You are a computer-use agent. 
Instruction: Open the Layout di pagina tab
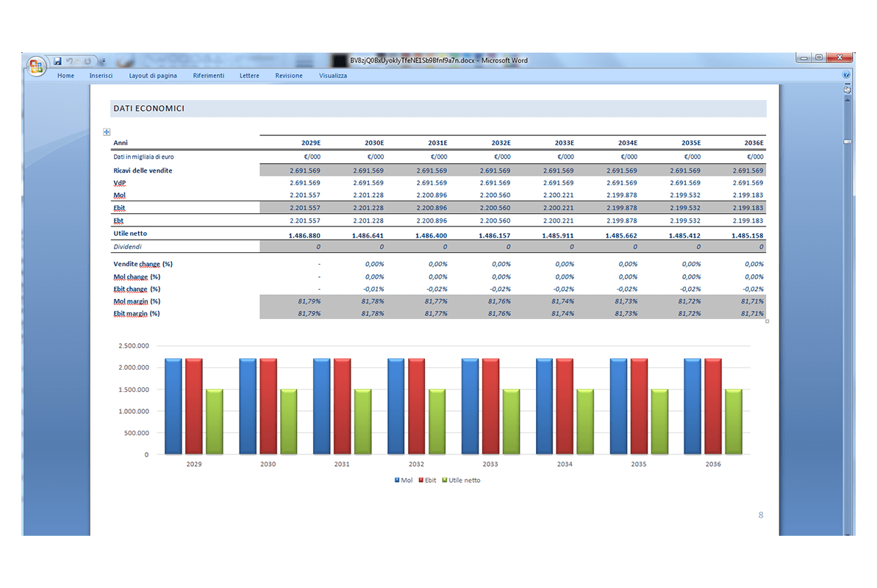click(153, 76)
